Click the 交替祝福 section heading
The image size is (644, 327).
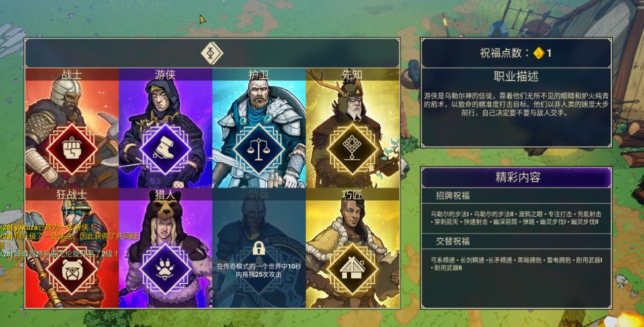pos(453,241)
